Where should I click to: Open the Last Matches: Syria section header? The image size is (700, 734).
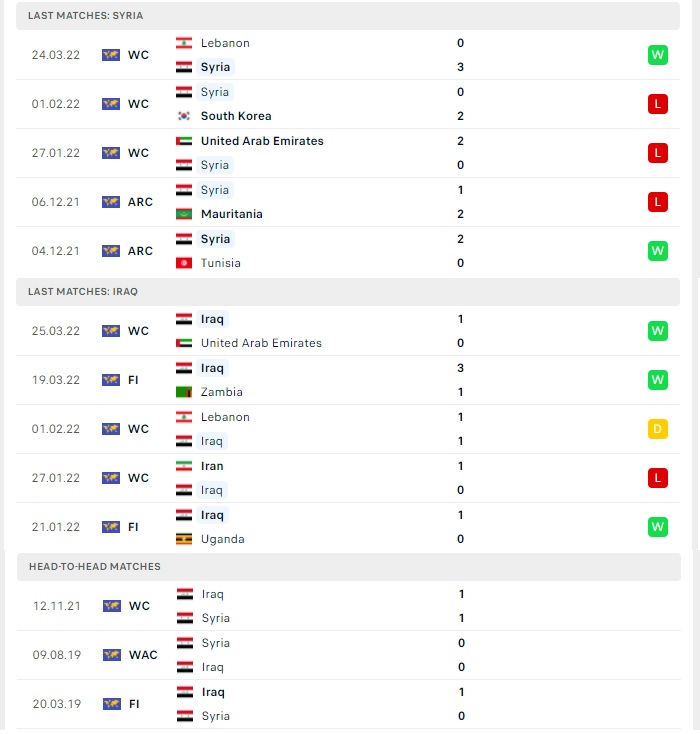click(348, 16)
